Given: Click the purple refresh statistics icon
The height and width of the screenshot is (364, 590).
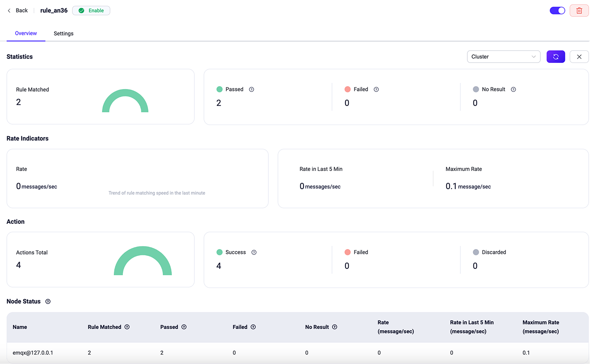Looking at the screenshot, I should 556,57.
